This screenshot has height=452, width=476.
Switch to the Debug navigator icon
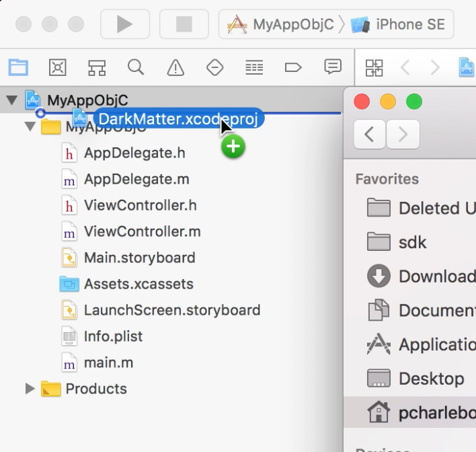point(253,67)
